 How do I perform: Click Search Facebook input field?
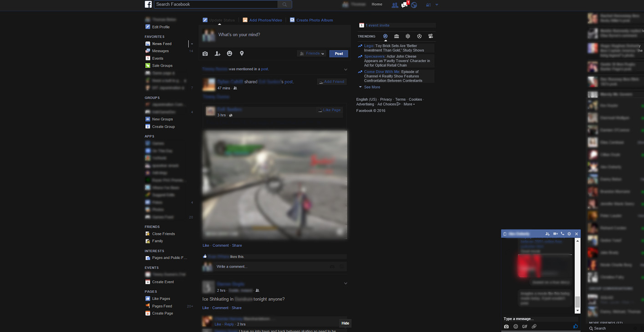pos(216,4)
